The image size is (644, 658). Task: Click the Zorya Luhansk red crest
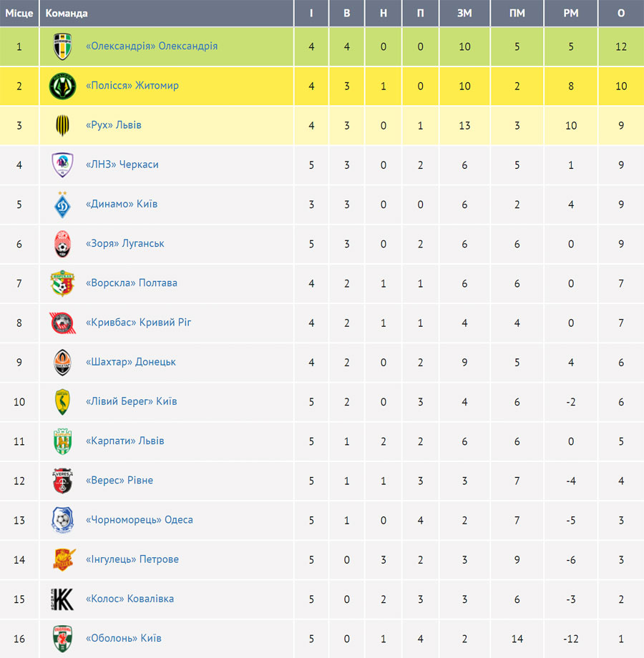62,244
